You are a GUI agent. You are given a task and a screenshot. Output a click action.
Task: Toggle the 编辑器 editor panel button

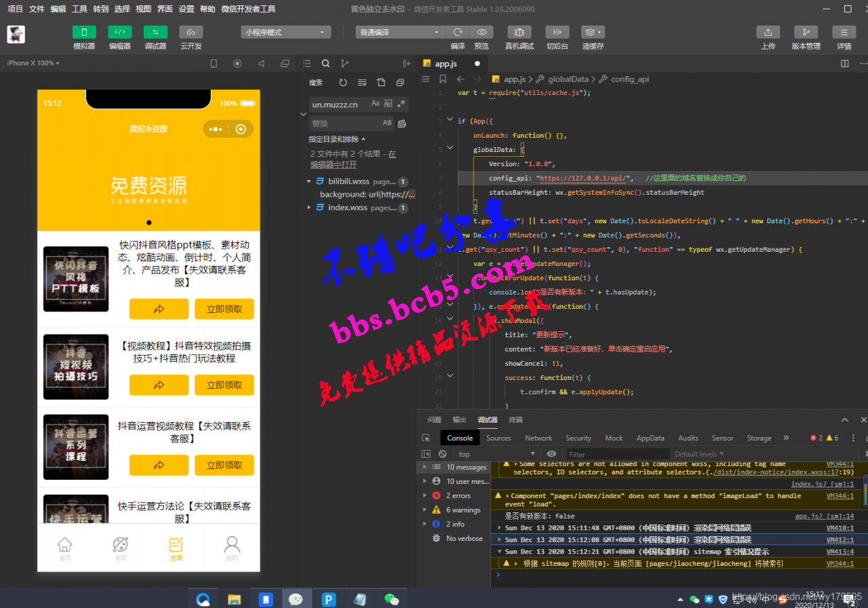coord(120,32)
